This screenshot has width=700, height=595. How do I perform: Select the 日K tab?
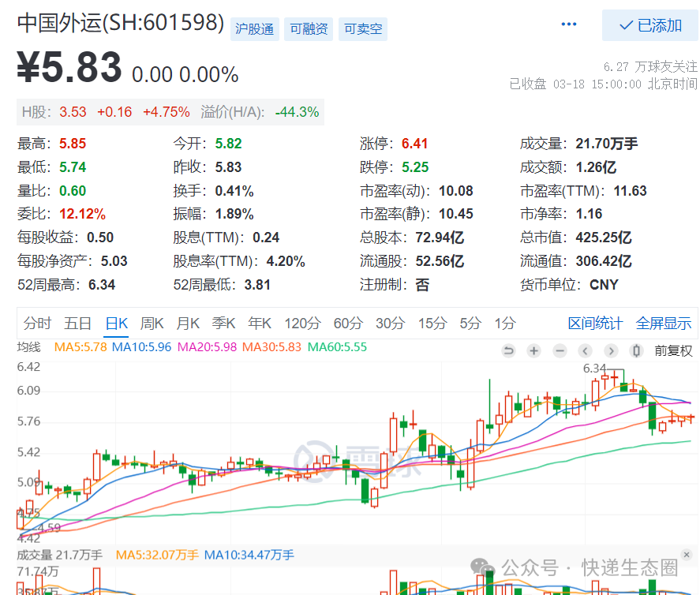(x=117, y=324)
